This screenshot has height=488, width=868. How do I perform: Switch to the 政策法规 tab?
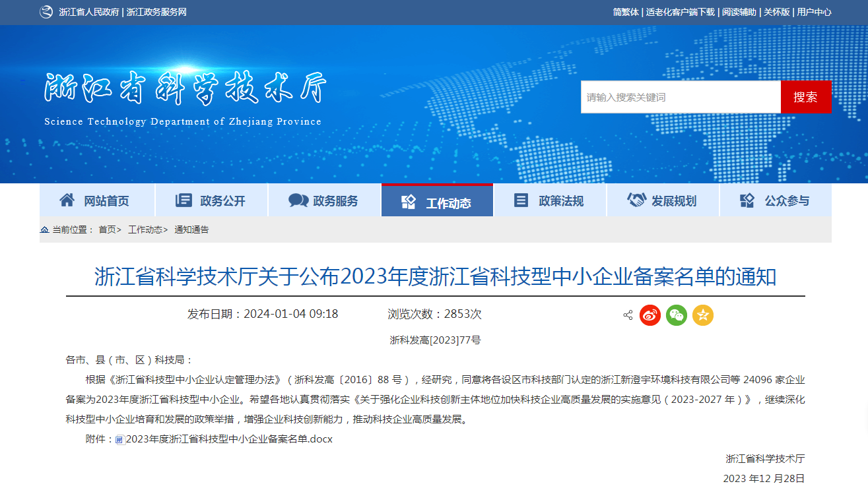pos(550,200)
